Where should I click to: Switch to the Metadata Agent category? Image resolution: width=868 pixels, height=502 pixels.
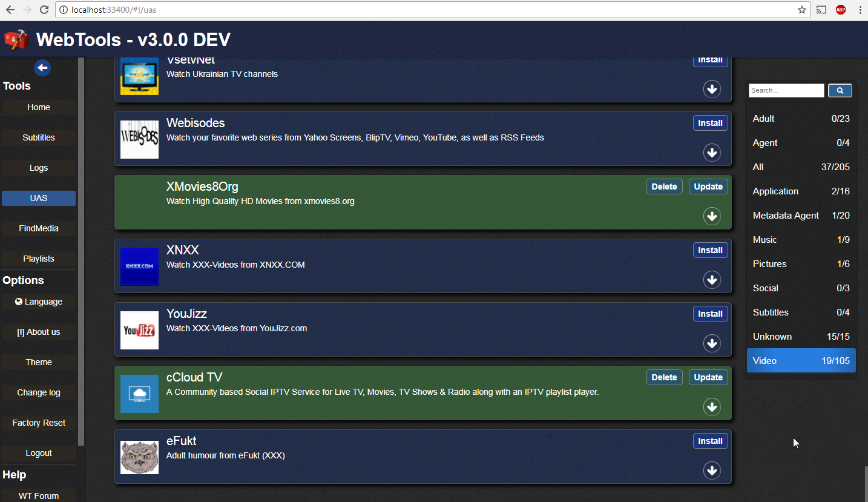pyautogui.click(x=801, y=215)
